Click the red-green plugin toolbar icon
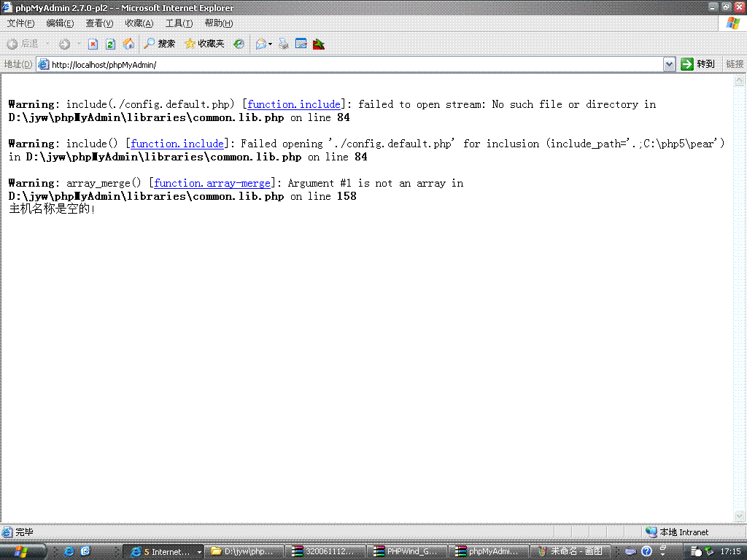The image size is (747, 560). (x=319, y=44)
